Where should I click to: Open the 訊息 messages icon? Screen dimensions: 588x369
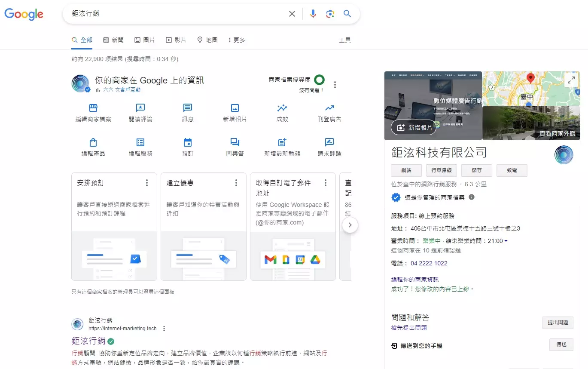[187, 109]
